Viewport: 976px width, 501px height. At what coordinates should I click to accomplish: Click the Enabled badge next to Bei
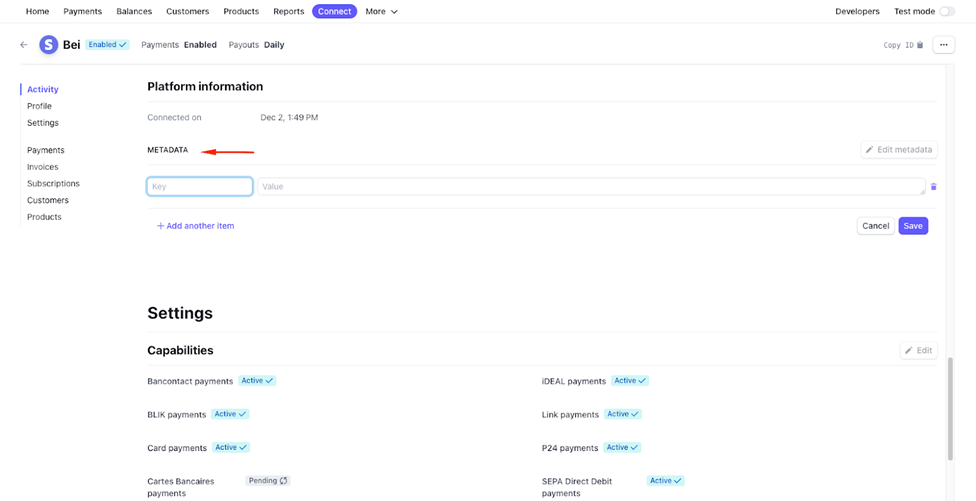coord(107,45)
